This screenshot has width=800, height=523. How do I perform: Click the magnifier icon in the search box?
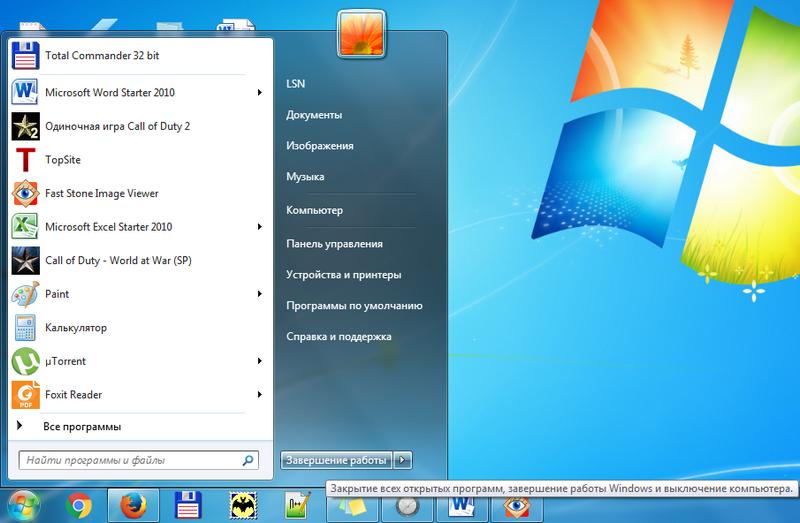click(x=248, y=460)
